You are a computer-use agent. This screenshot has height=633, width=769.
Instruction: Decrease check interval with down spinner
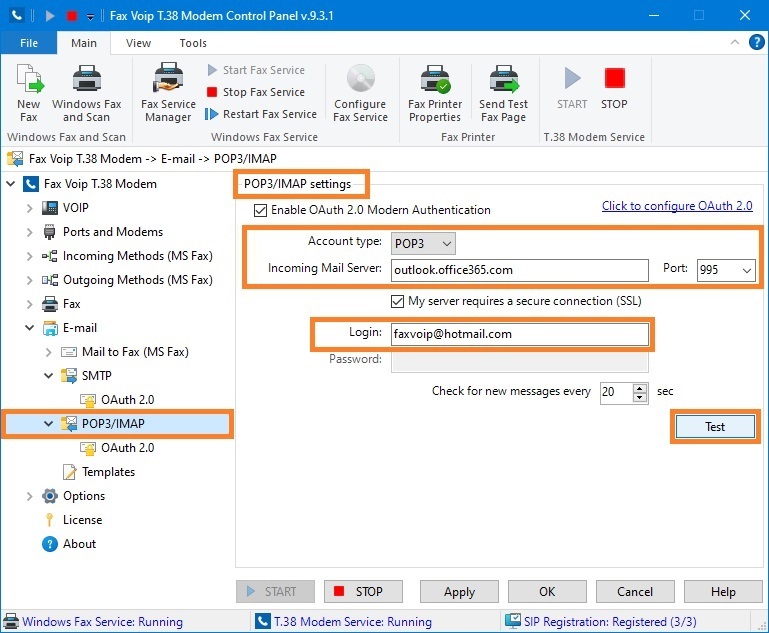(x=640, y=398)
